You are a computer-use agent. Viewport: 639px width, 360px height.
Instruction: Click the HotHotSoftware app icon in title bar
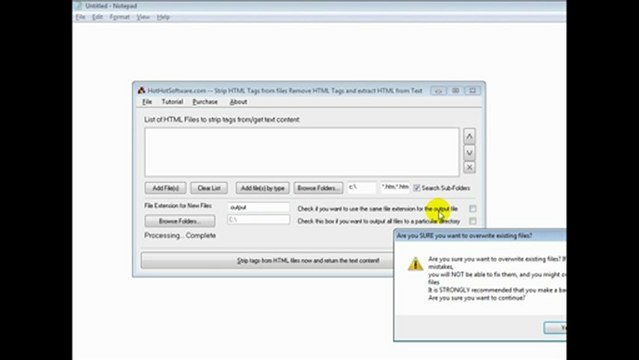tap(141, 90)
